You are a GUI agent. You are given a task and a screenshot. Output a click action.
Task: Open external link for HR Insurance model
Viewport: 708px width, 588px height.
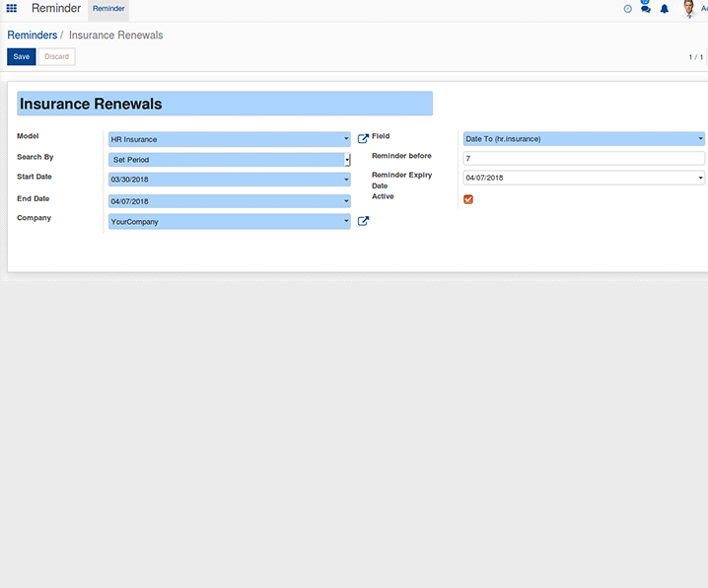click(x=363, y=139)
